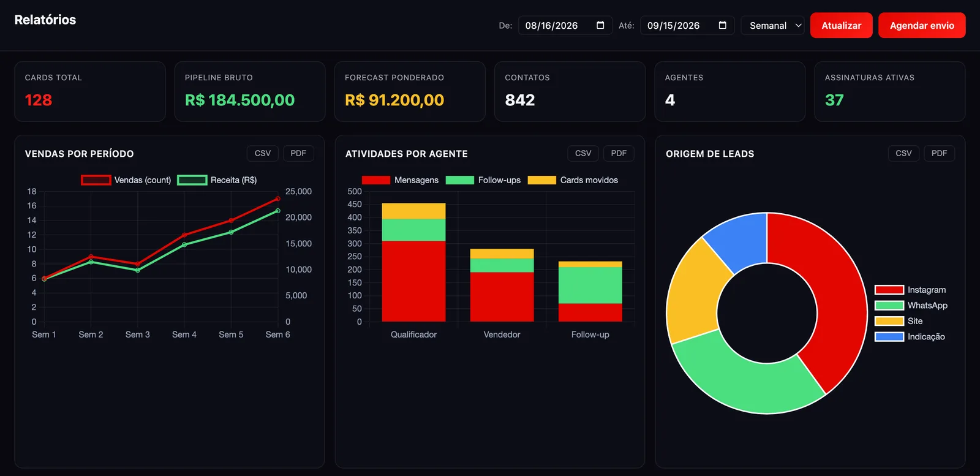Click the Qualificador axis label

coord(413,334)
